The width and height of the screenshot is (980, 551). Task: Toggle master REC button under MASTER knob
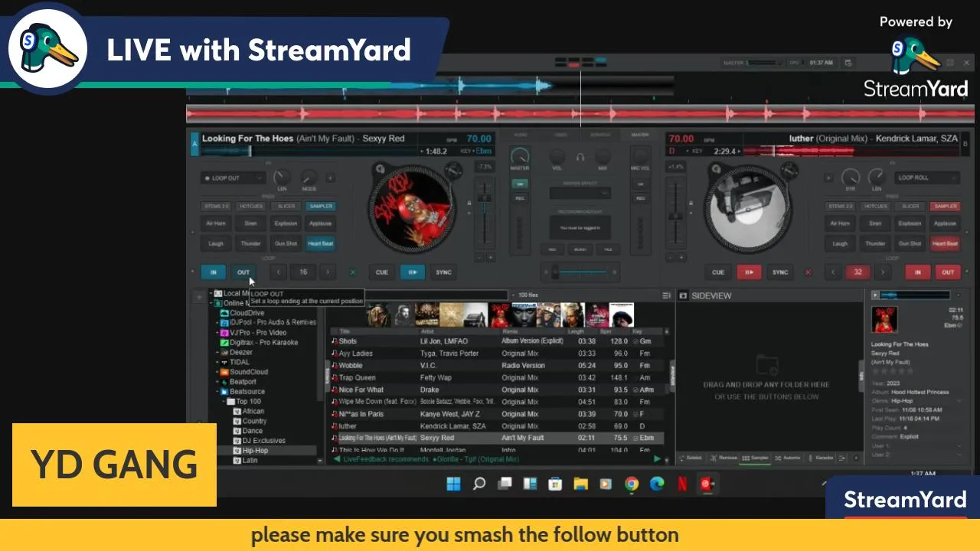click(520, 198)
